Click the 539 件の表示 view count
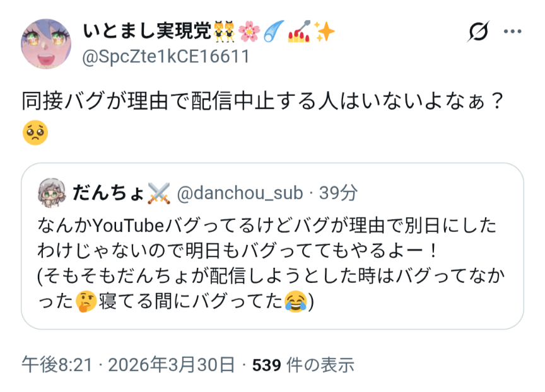This screenshot has height=392, width=545. tap(303, 365)
